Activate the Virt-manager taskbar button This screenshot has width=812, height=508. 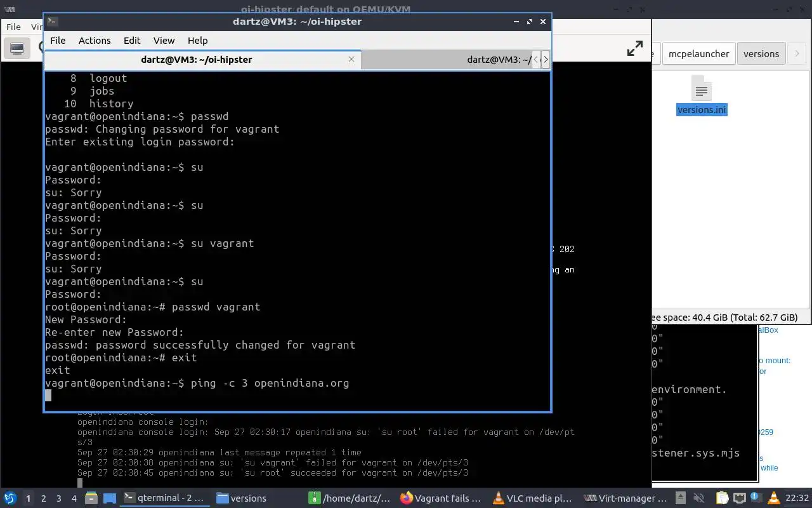click(627, 498)
